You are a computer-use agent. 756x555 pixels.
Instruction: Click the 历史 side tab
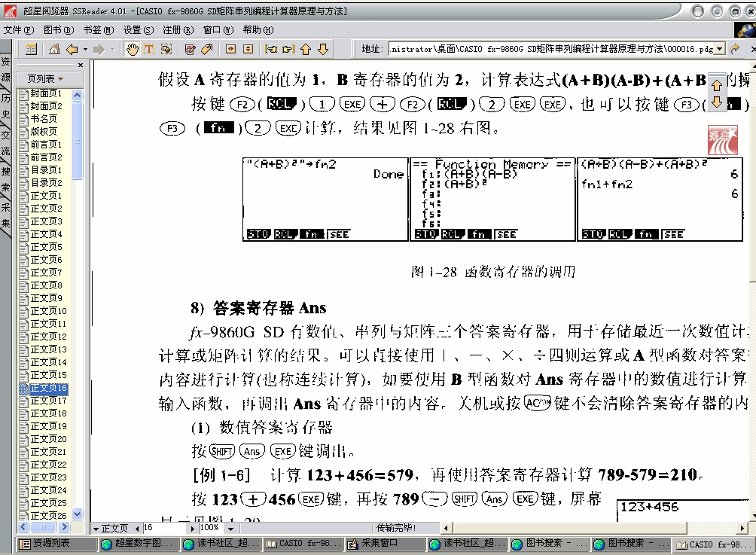(x=5, y=105)
